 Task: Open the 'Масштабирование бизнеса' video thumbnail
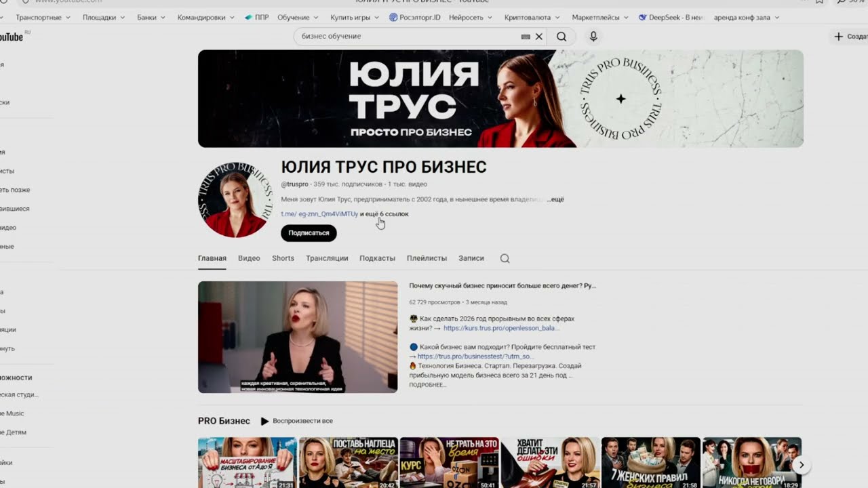pos(248,463)
